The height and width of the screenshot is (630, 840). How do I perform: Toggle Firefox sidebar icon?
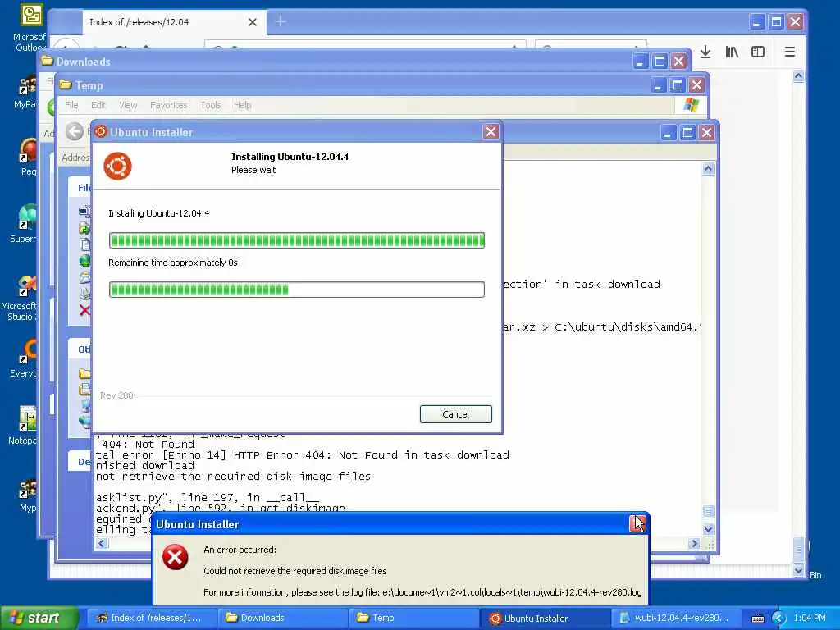point(757,52)
